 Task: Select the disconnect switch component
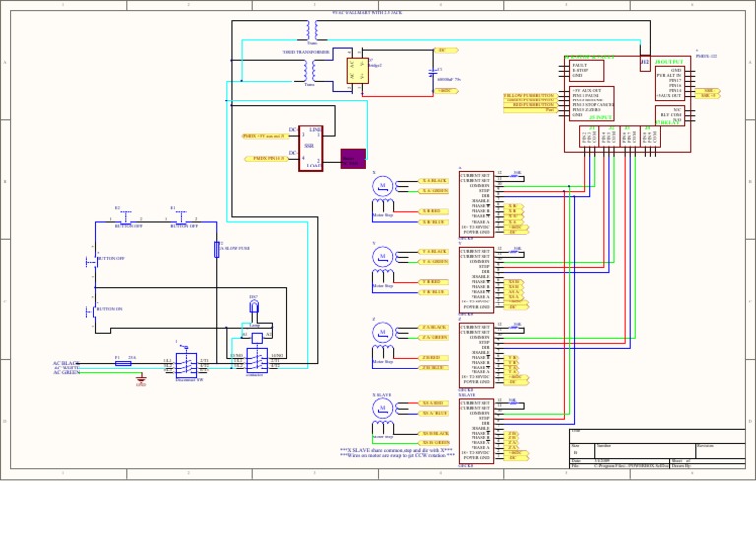[186, 364]
